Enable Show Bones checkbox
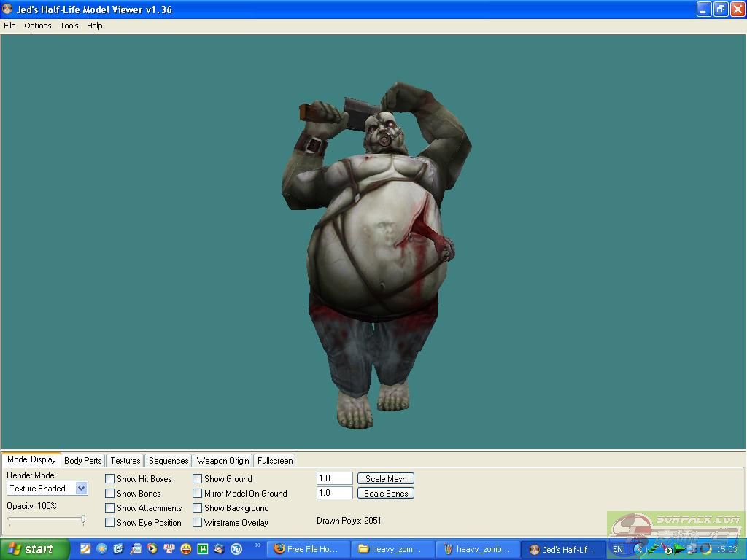Image resolution: width=747 pixels, height=560 pixels. coord(110,494)
